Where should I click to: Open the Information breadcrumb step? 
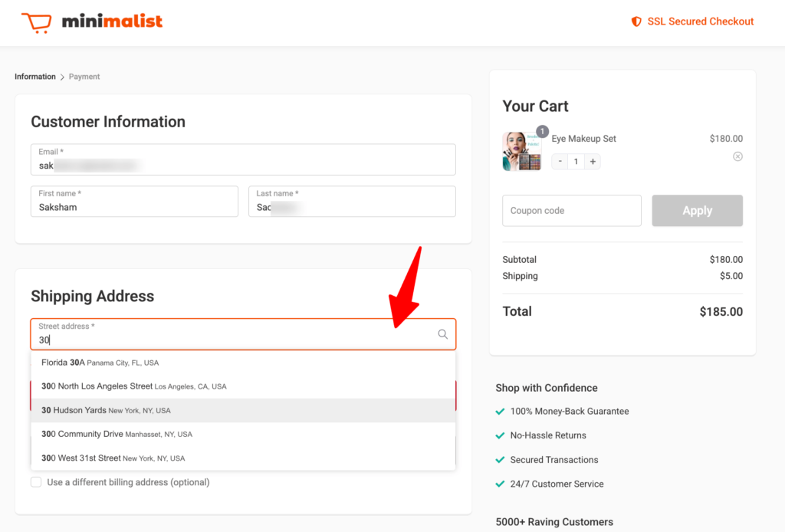coord(34,77)
